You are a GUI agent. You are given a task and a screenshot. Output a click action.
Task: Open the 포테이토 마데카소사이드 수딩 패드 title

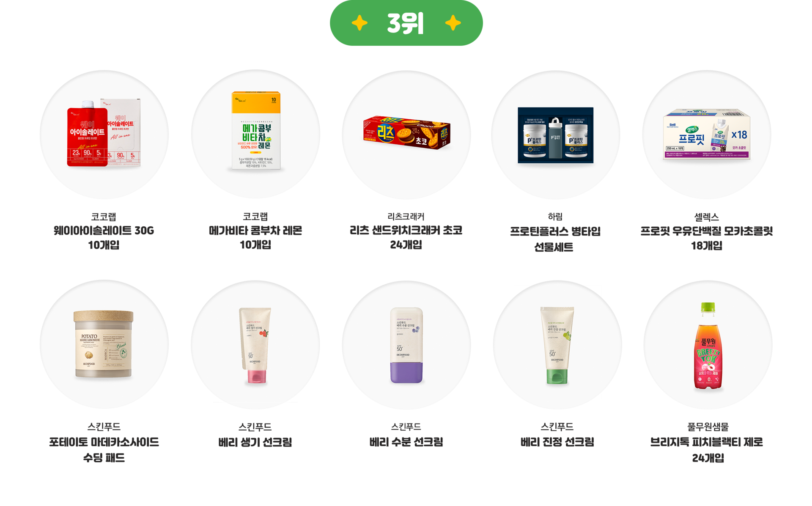[x=104, y=450]
